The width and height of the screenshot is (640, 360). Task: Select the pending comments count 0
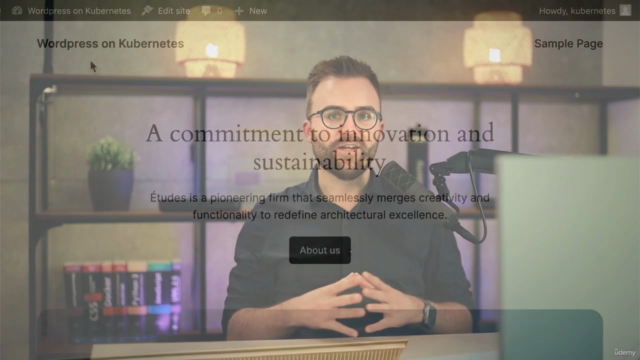tap(220, 11)
